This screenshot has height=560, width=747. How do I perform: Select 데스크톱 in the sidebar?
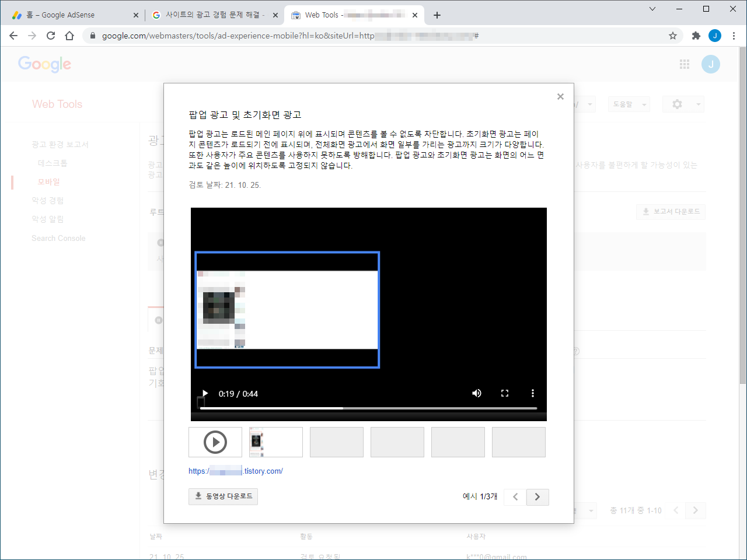[x=53, y=163]
